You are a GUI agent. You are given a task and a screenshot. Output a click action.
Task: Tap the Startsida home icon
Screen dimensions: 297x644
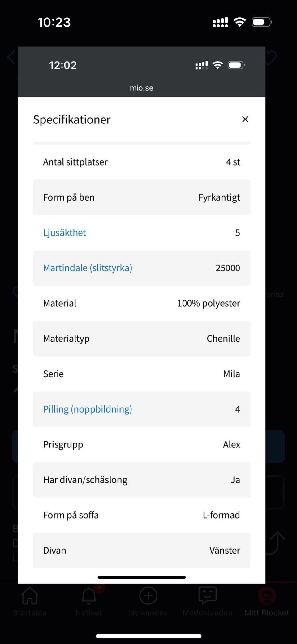pyautogui.click(x=30, y=596)
